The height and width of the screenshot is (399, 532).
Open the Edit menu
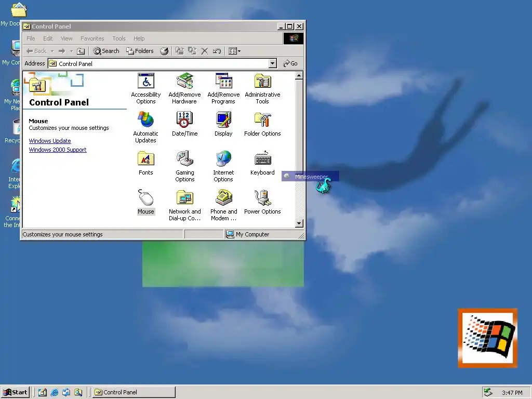click(x=48, y=38)
